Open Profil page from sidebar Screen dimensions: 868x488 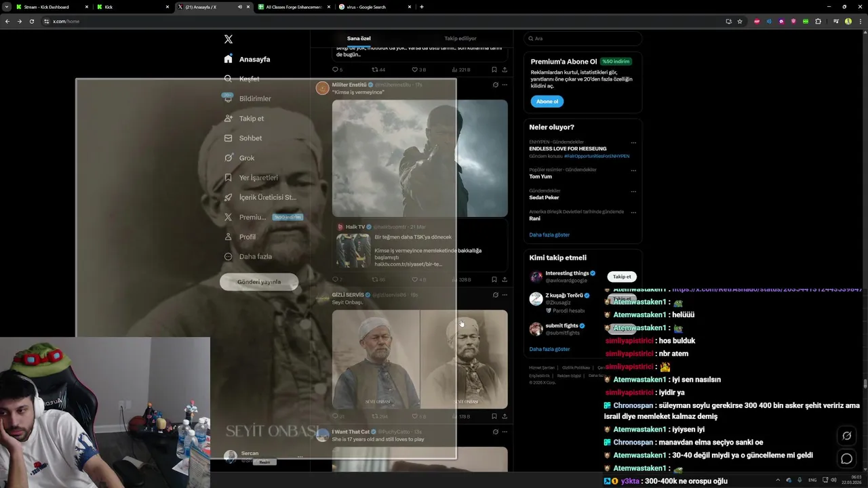coord(239,237)
